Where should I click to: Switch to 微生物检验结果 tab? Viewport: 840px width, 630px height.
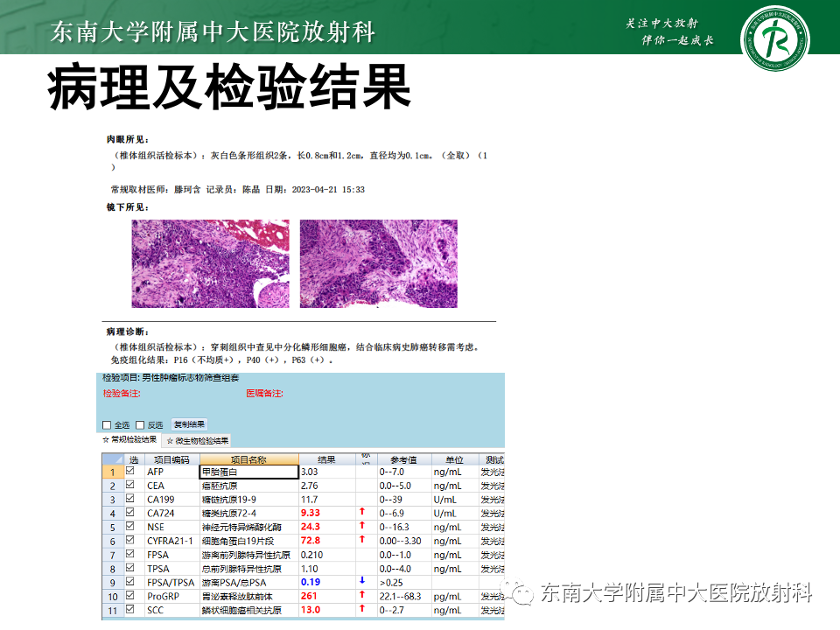[x=197, y=441]
